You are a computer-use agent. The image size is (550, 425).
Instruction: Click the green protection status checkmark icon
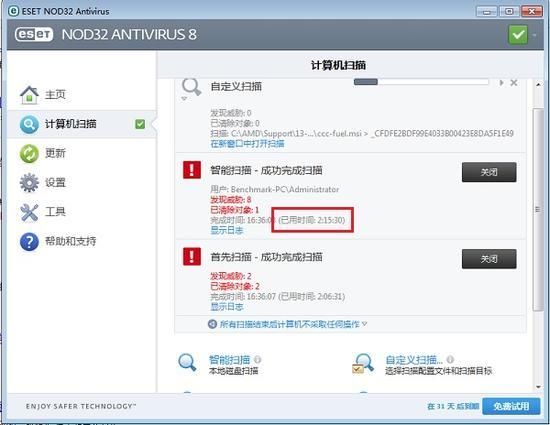point(518,35)
